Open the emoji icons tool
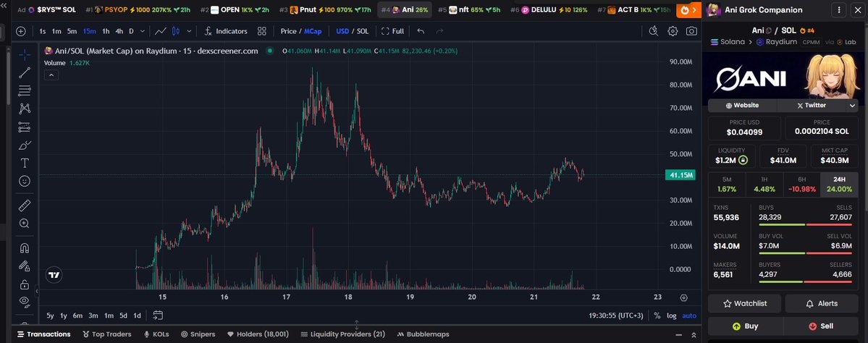Screen dimensions: 868x343 [x=25, y=181]
